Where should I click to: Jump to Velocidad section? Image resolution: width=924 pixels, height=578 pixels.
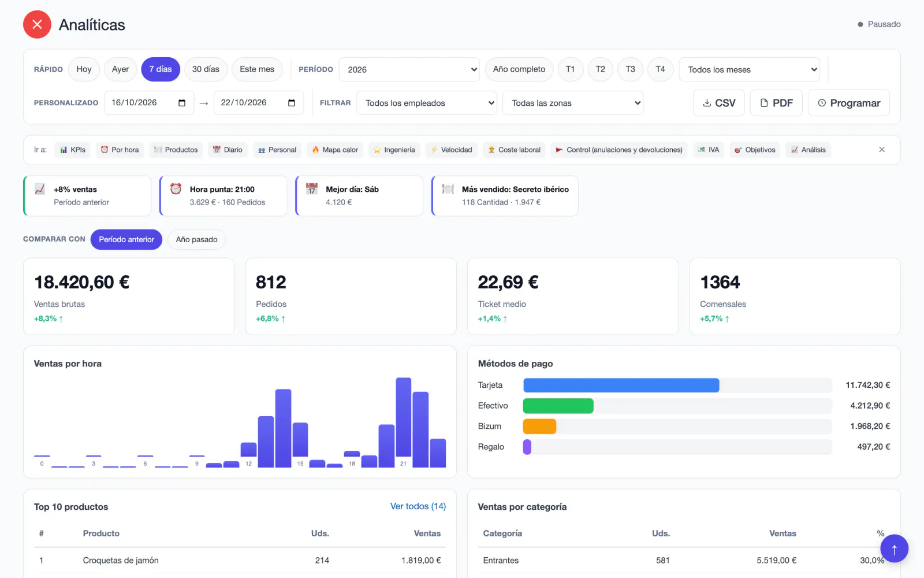[451, 150]
